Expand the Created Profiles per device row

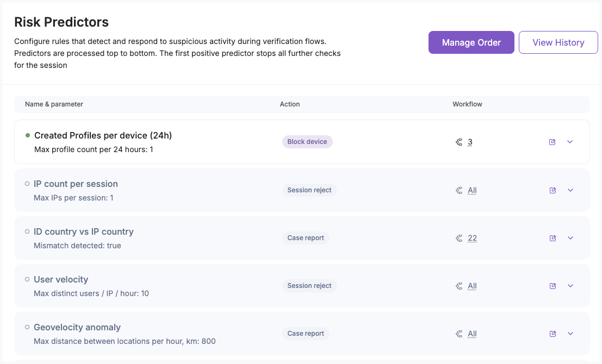570,142
